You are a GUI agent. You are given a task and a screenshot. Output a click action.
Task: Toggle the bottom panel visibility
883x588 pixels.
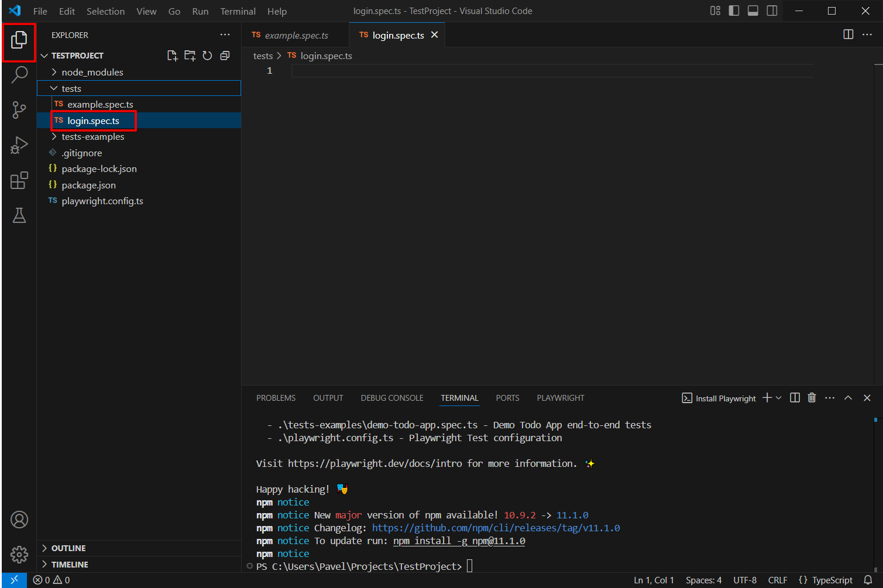[753, 11]
